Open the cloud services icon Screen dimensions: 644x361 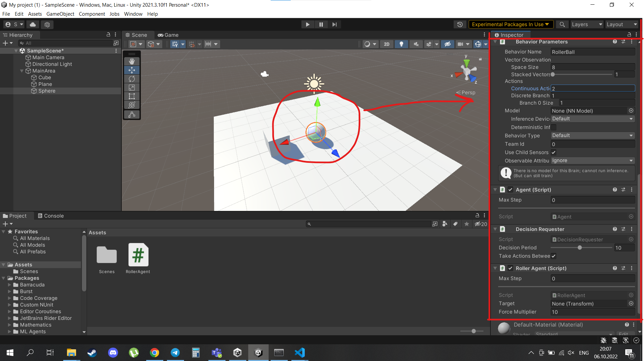pyautogui.click(x=33, y=24)
